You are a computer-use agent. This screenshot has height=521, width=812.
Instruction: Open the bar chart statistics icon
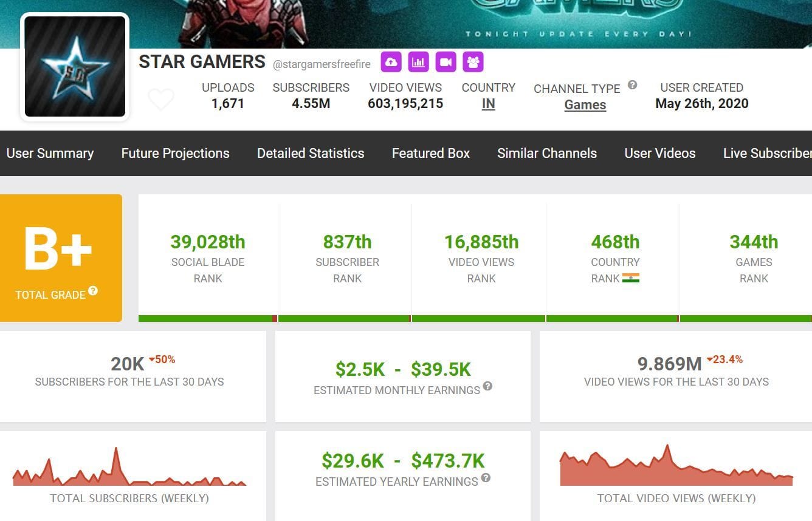coord(418,61)
